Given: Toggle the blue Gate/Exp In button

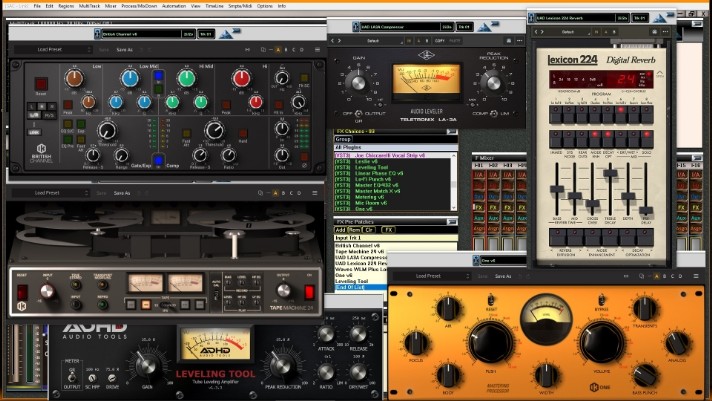Looking at the screenshot, I should click(x=158, y=160).
